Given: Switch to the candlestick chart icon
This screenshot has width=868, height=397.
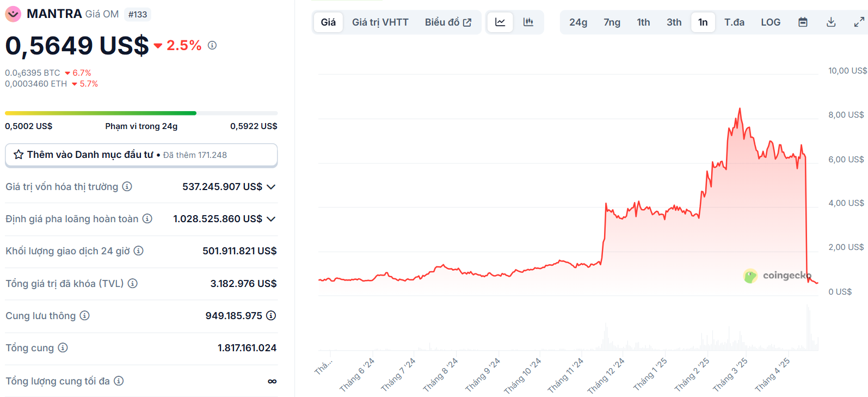Looking at the screenshot, I should (528, 22).
